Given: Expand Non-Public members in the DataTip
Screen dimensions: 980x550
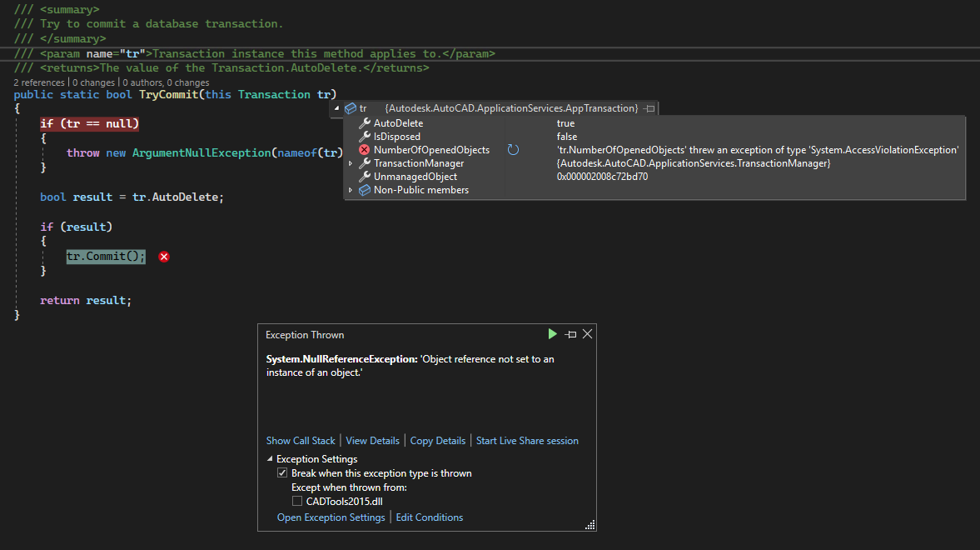Looking at the screenshot, I should tap(350, 190).
